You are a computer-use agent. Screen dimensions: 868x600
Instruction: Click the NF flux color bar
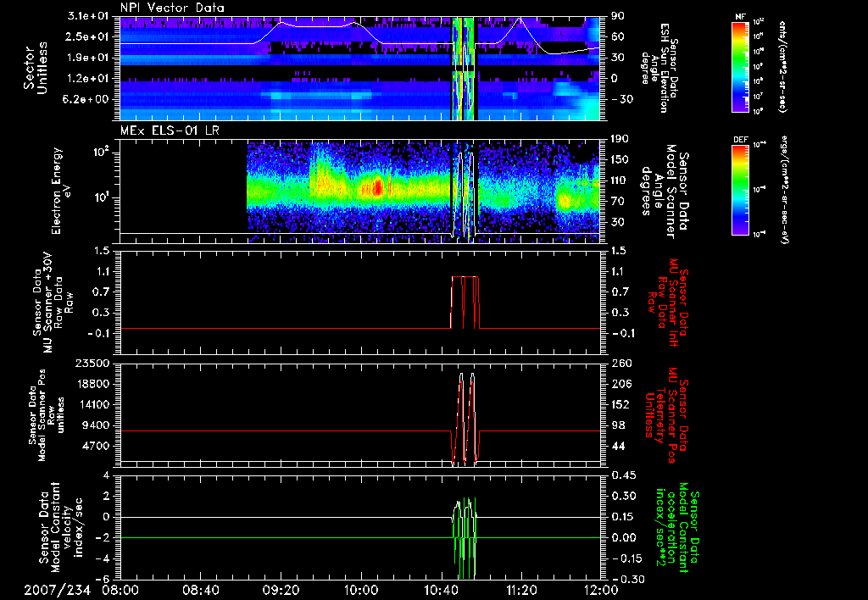(x=741, y=67)
